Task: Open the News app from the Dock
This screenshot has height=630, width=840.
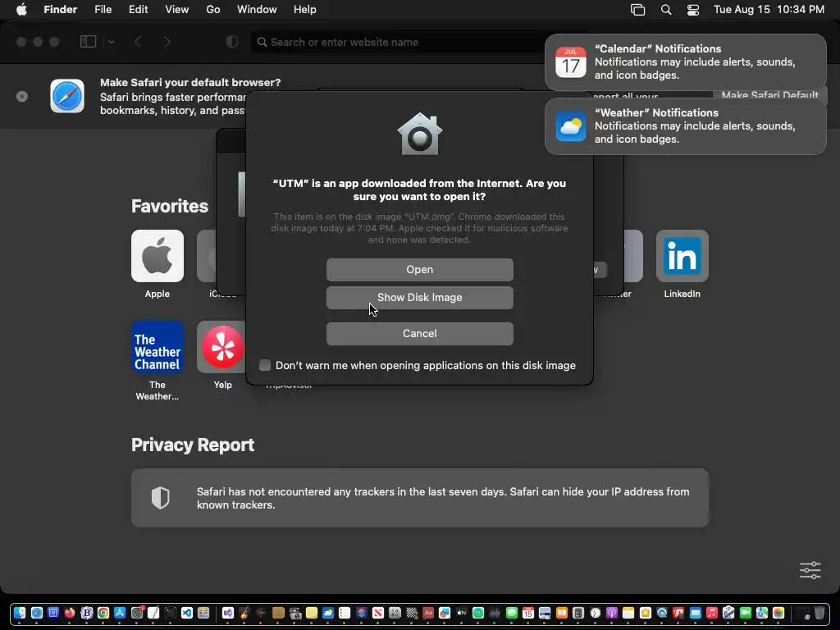Action: click(377, 613)
